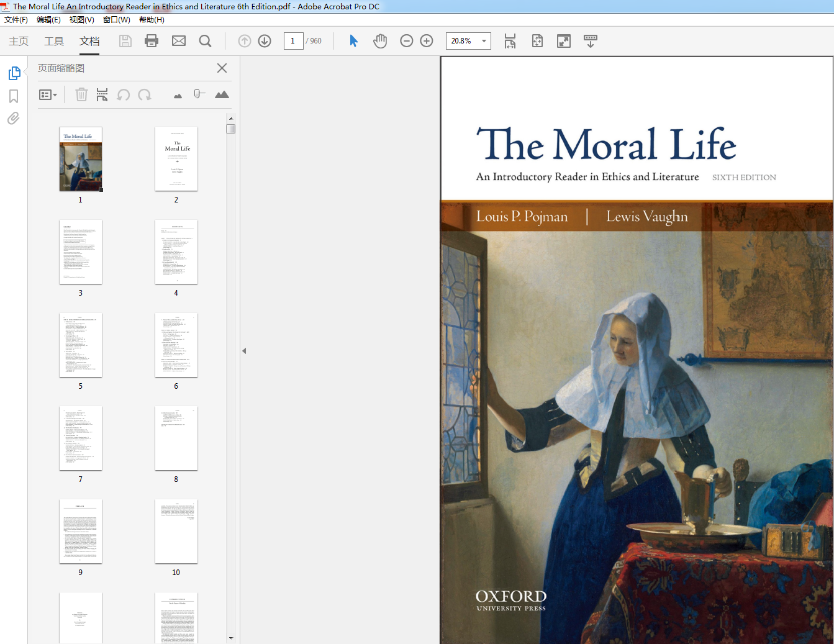
Task: Select page 1 thumbnail
Action: pos(81,159)
